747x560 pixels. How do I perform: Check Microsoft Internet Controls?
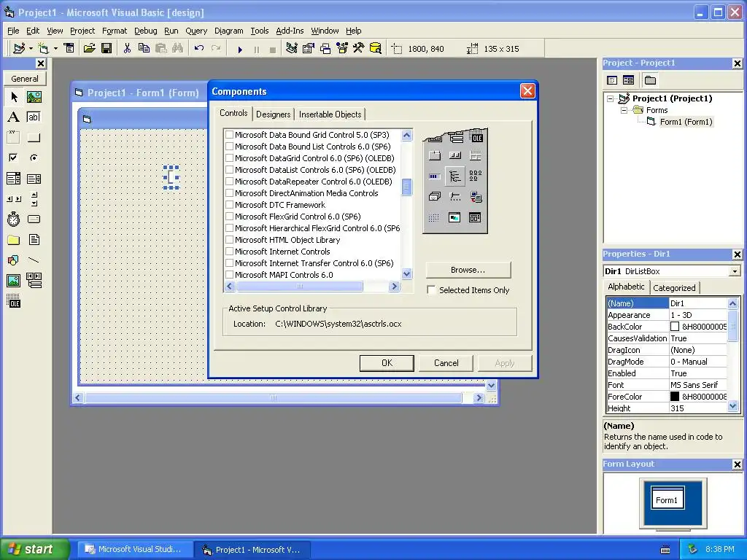click(x=229, y=252)
